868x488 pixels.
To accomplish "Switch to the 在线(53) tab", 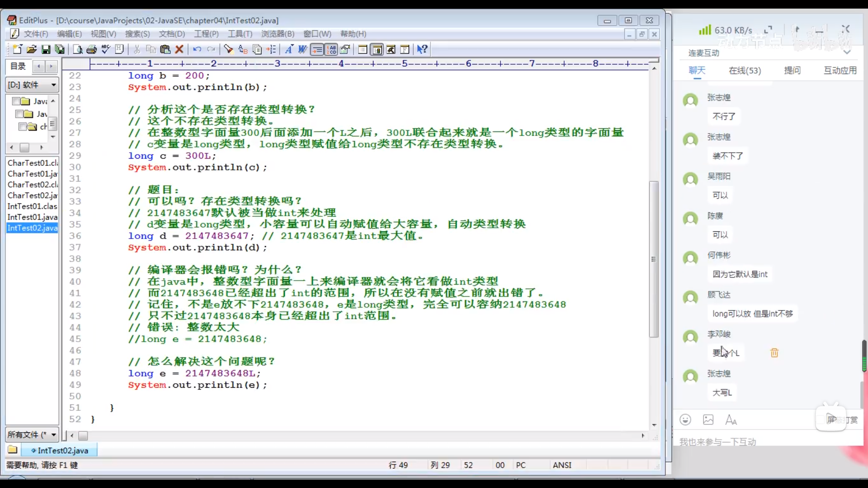I will (x=745, y=70).
